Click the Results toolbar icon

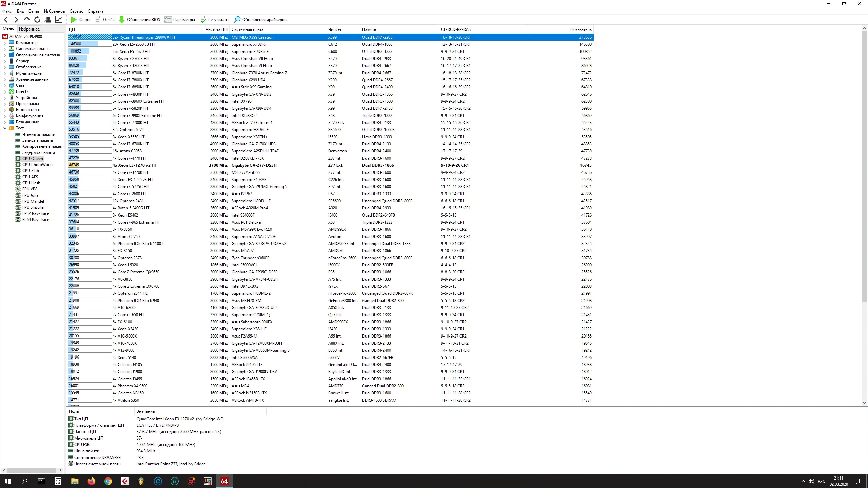coord(203,20)
